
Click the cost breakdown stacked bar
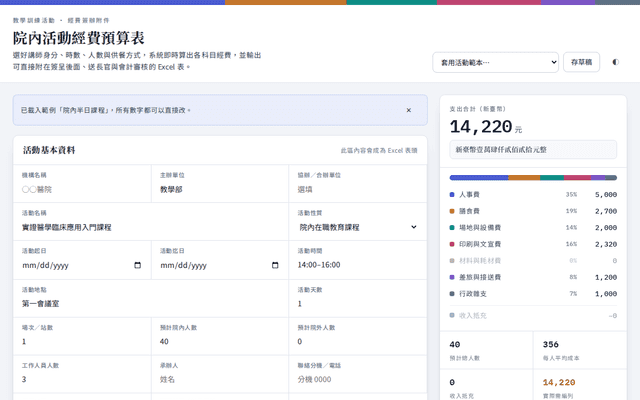click(533, 178)
